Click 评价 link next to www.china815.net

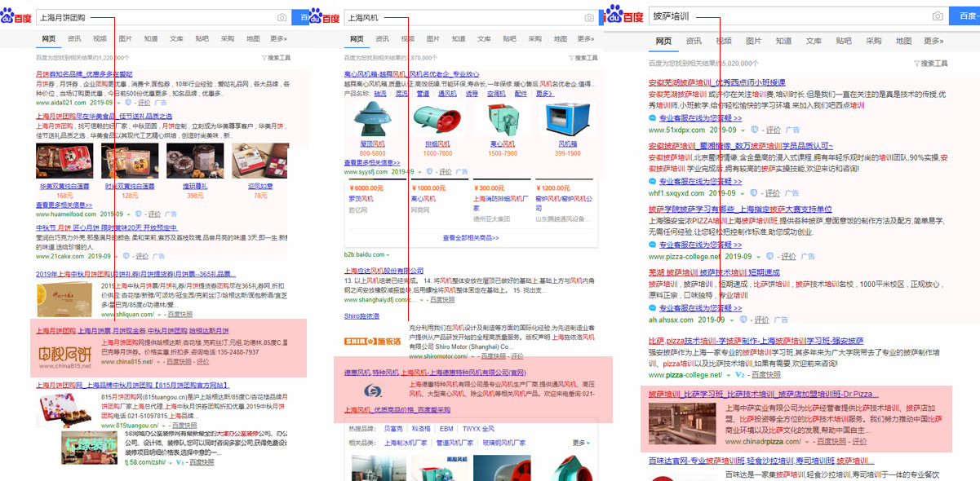(202, 362)
